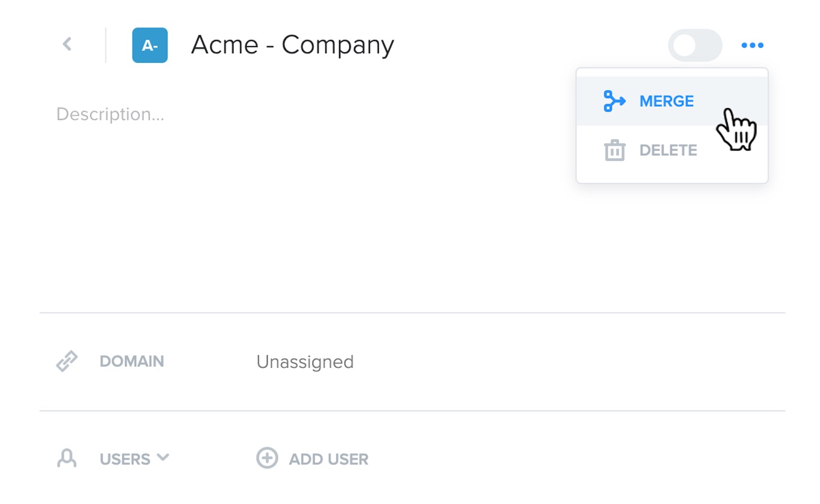Image resolution: width=820 pixels, height=504 pixels.
Task: Click the trash can icon beside Delete
Action: pos(614,150)
